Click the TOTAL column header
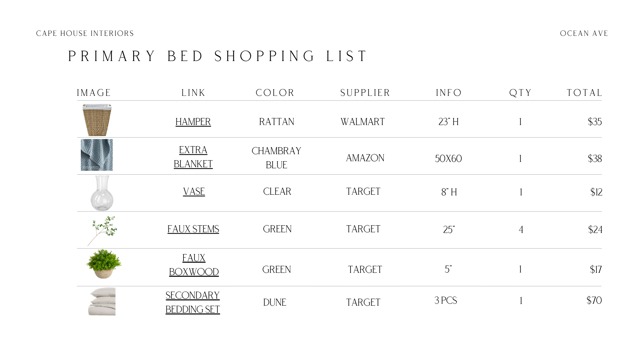The width and height of the screenshot is (644, 362). click(585, 93)
